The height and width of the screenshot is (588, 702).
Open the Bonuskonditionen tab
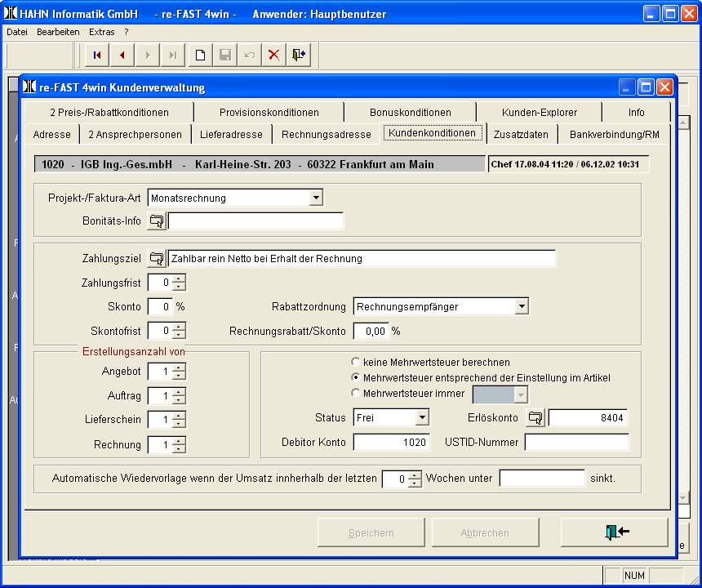coord(410,113)
